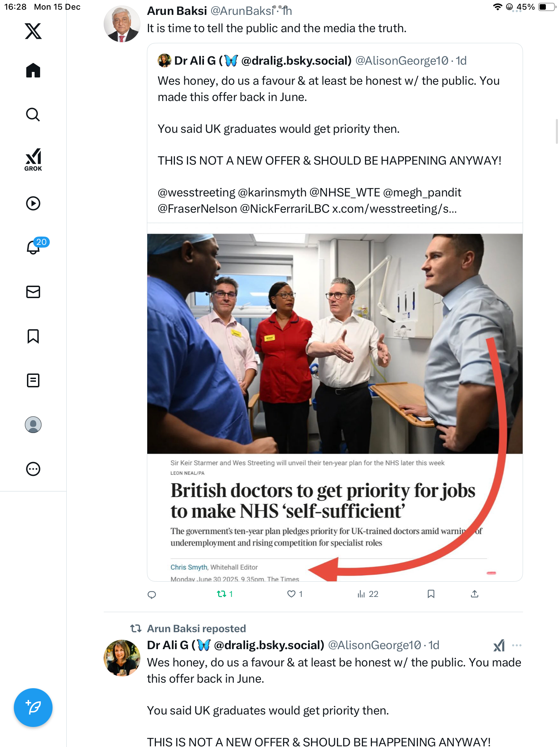Open Bookmarks in the sidebar

pyautogui.click(x=33, y=336)
